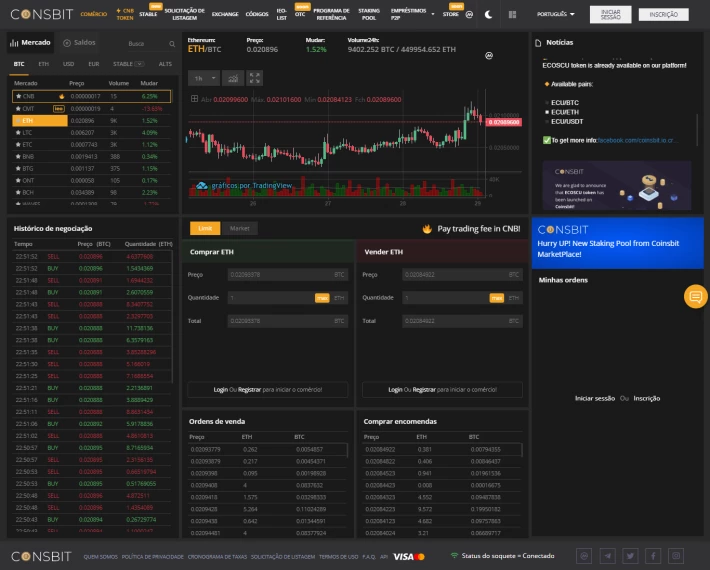
Task: Select ALTS market tab
Action: (x=165, y=64)
